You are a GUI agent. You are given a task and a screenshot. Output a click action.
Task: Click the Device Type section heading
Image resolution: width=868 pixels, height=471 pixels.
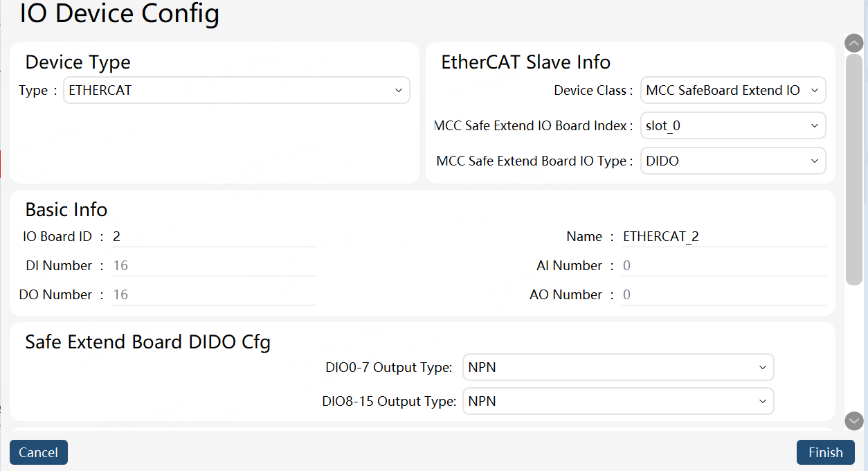(x=78, y=62)
